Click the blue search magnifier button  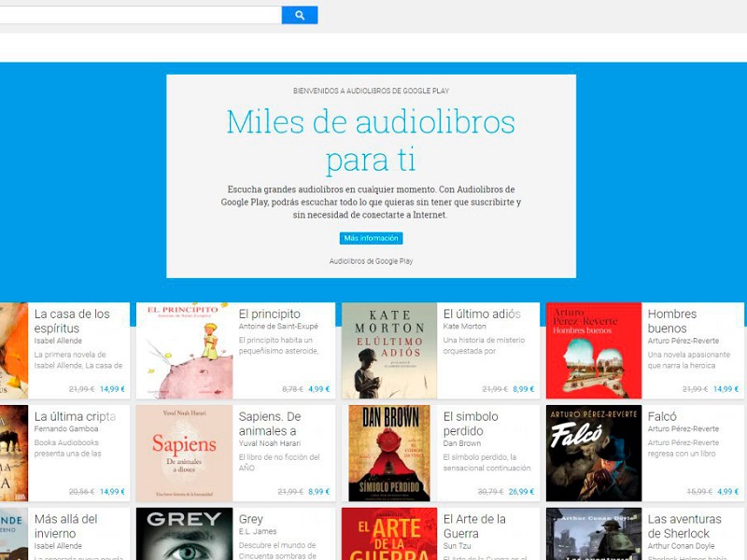click(x=300, y=15)
